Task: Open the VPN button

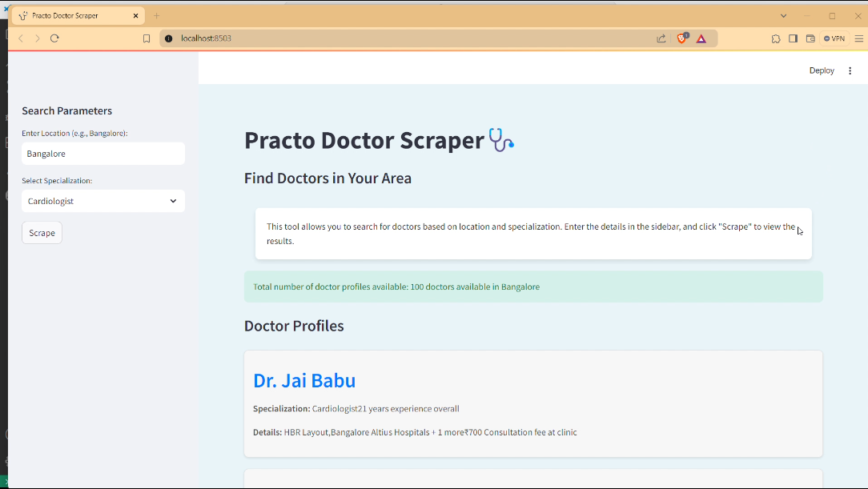Action: point(834,38)
